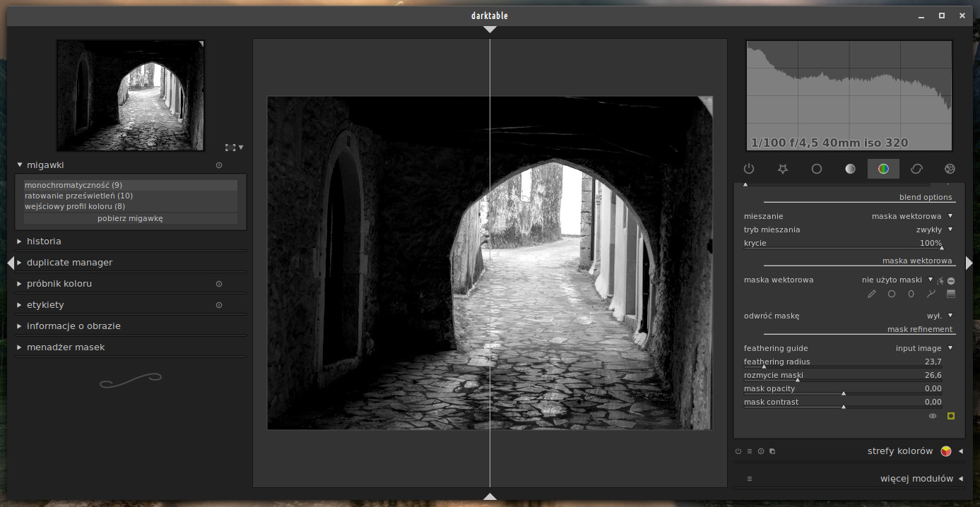Select snapshot wejściowy profil koloru (8)
The width and height of the screenshot is (980, 507).
(x=131, y=206)
